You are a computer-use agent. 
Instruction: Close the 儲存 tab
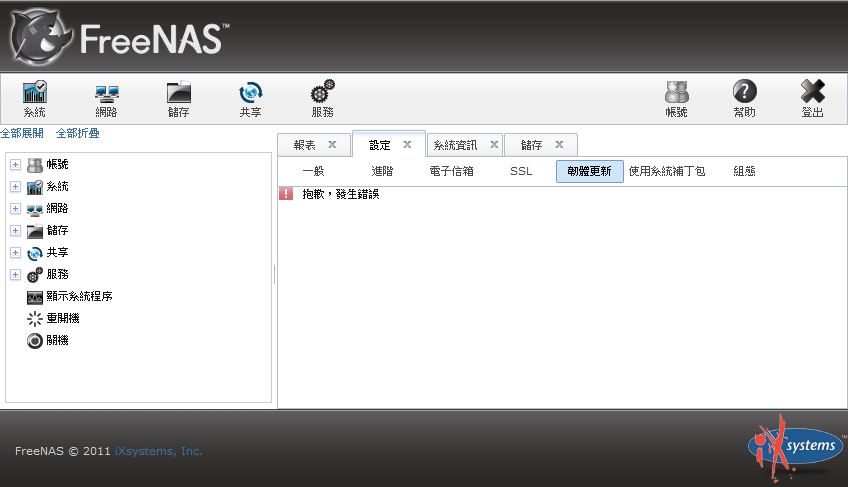coord(559,145)
